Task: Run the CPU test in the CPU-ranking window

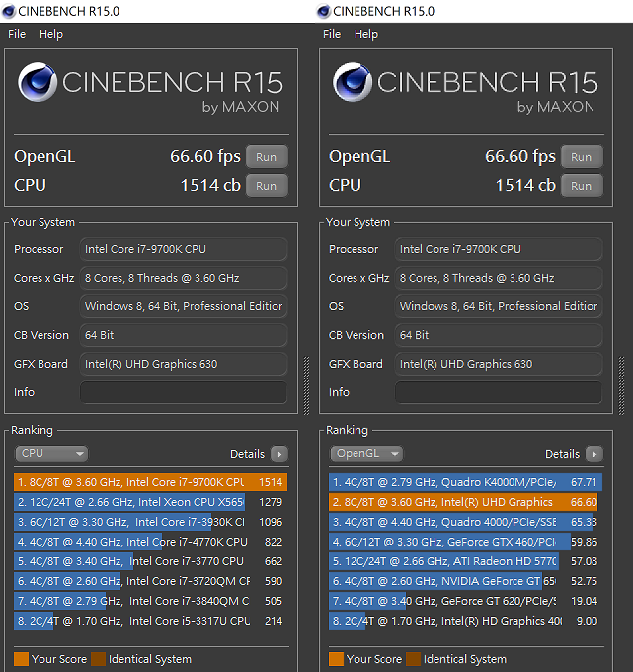Action: click(x=267, y=185)
